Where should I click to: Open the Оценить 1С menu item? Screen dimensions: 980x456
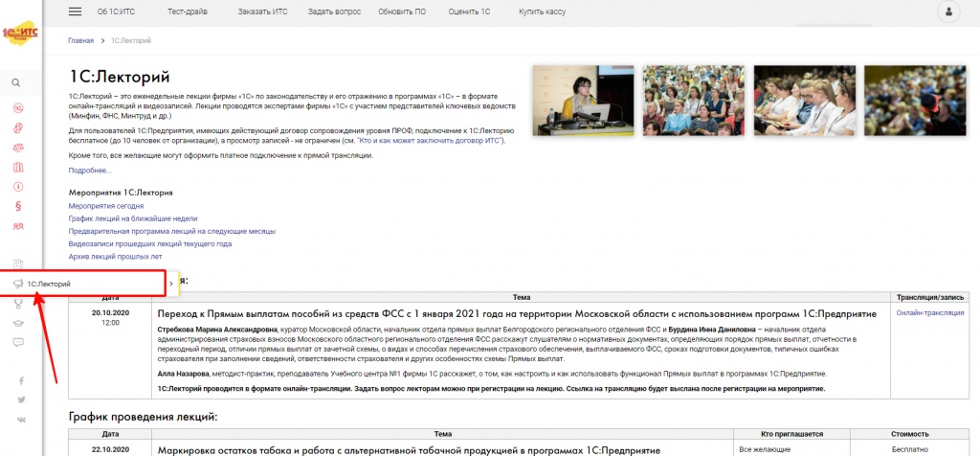pos(469,11)
